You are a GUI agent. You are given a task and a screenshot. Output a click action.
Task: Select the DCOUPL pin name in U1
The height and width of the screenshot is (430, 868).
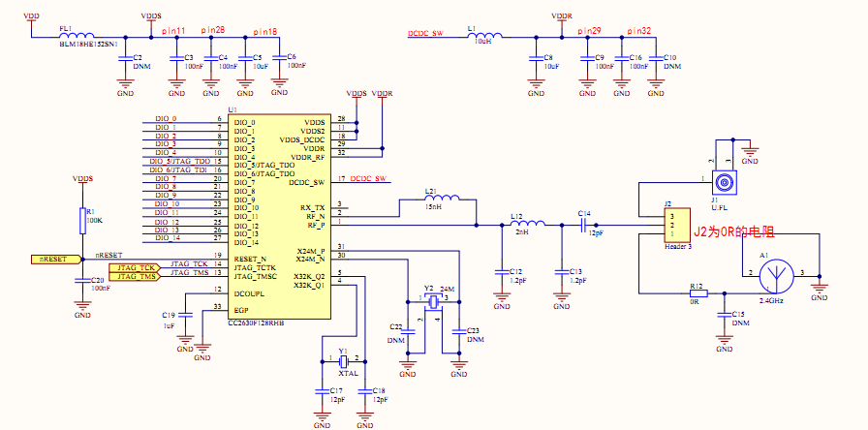249,293
